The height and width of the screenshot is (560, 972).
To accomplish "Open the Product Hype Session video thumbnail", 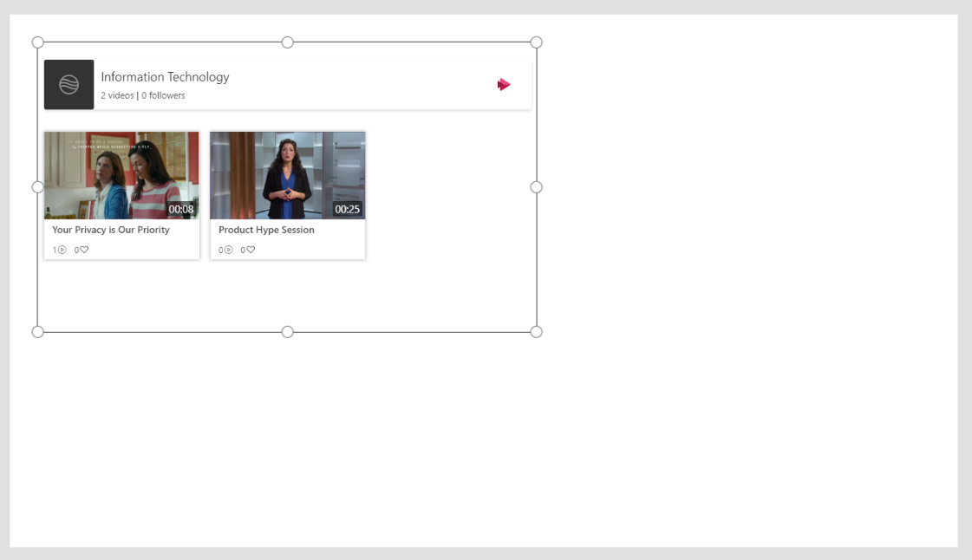I will coord(288,175).
